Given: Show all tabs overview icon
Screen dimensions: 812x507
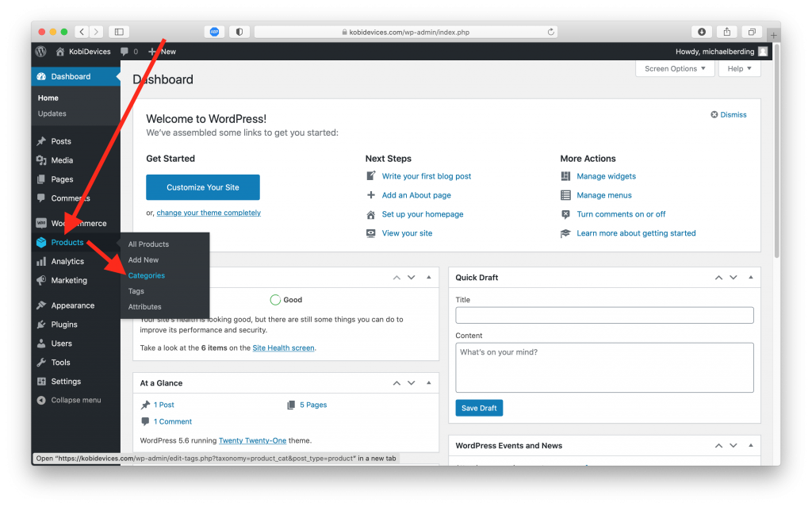Looking at the screenshot, I should coord(752,32).
